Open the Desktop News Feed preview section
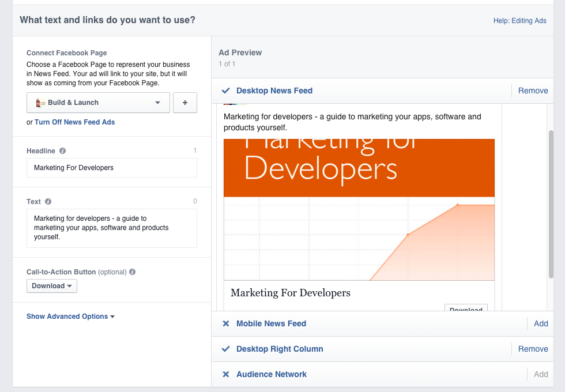The image size is (565, 392). point(274,91)
